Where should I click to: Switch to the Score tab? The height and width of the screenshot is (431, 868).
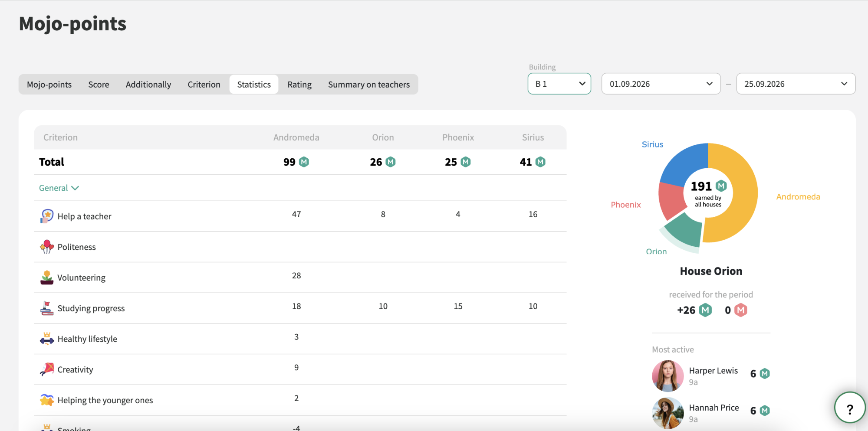[x=99, y=85]
